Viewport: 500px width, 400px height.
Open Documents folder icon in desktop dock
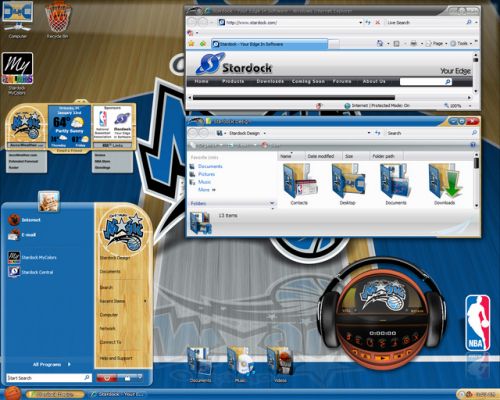click(x=200, y=365)
